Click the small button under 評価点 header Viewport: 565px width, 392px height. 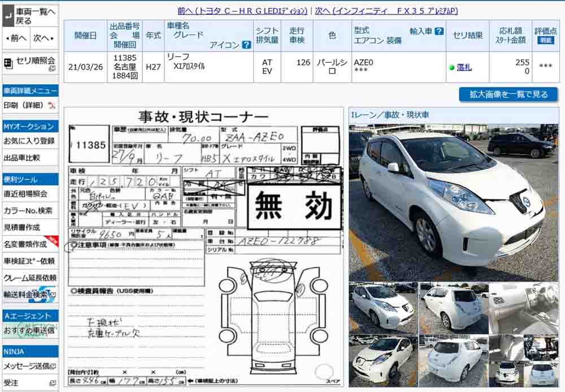click(546, 40)
